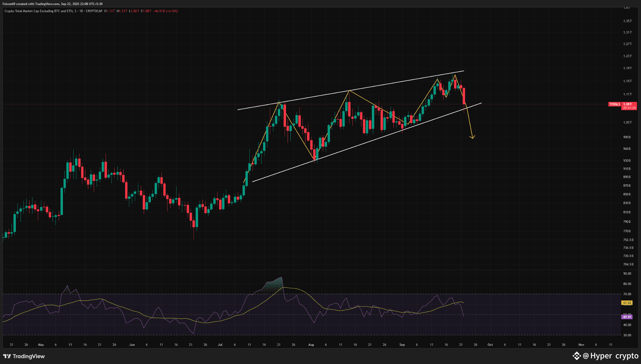Click the Oct label on the time axis

click(490, 345)
